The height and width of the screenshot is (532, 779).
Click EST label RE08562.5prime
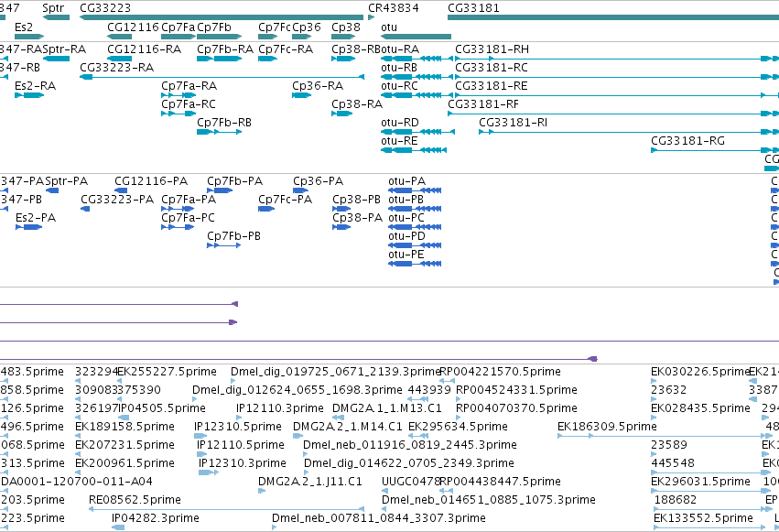click(x=135, y=500)
